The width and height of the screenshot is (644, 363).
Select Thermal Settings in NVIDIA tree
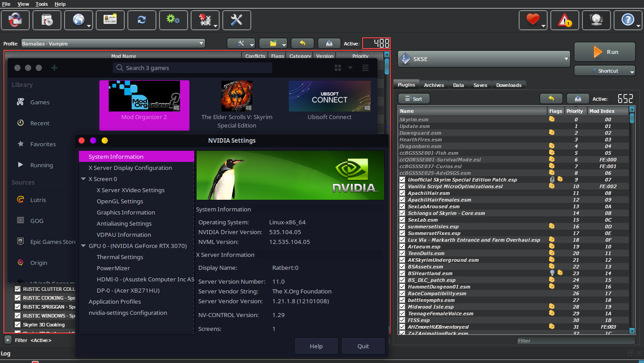click(120, 257)
